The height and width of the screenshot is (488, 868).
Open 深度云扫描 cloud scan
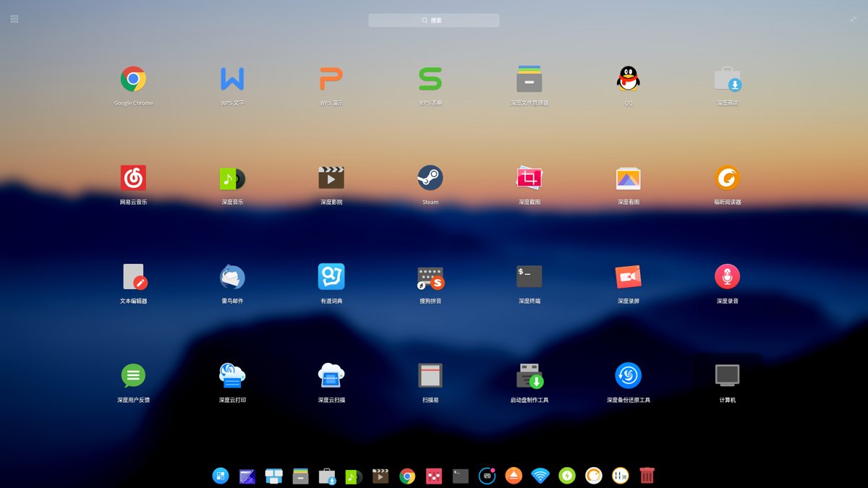(331, 376)
